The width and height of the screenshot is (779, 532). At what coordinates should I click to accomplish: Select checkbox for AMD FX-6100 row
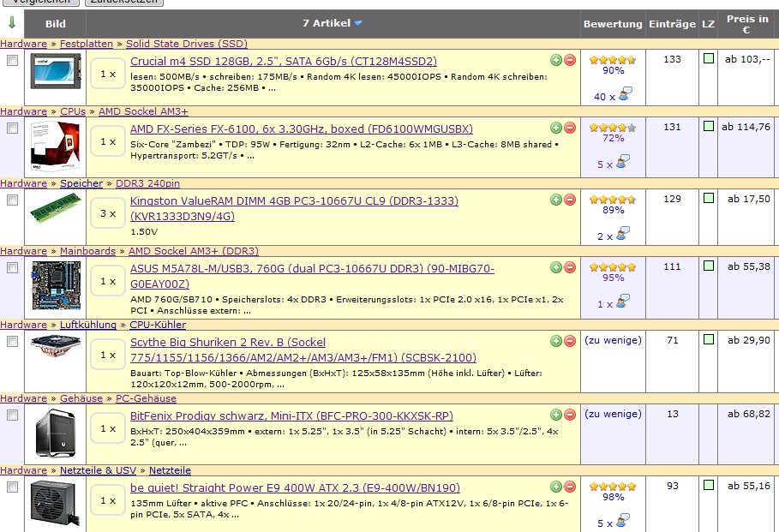(x=12, y=129)
